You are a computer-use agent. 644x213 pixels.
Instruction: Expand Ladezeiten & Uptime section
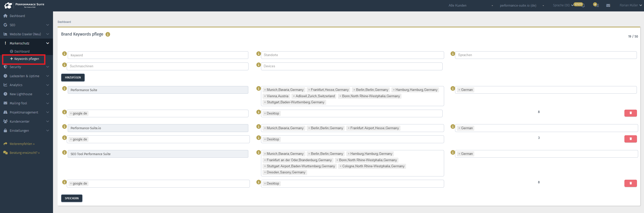click(x=26, y=76)
